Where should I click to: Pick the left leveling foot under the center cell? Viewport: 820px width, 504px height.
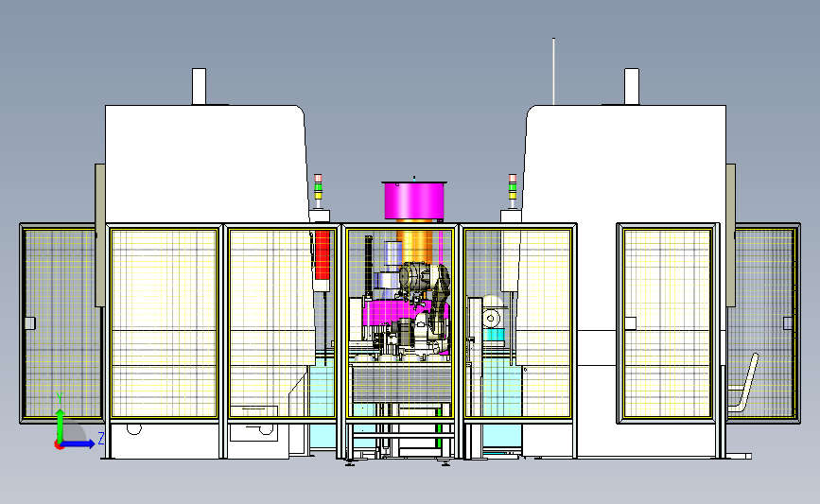350,462
